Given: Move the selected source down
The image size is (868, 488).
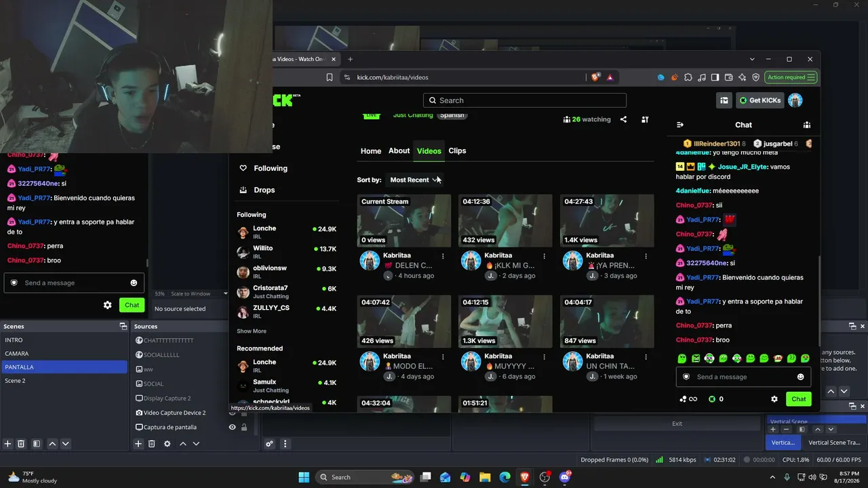Looking at the screenshot, I should [196, 444].
